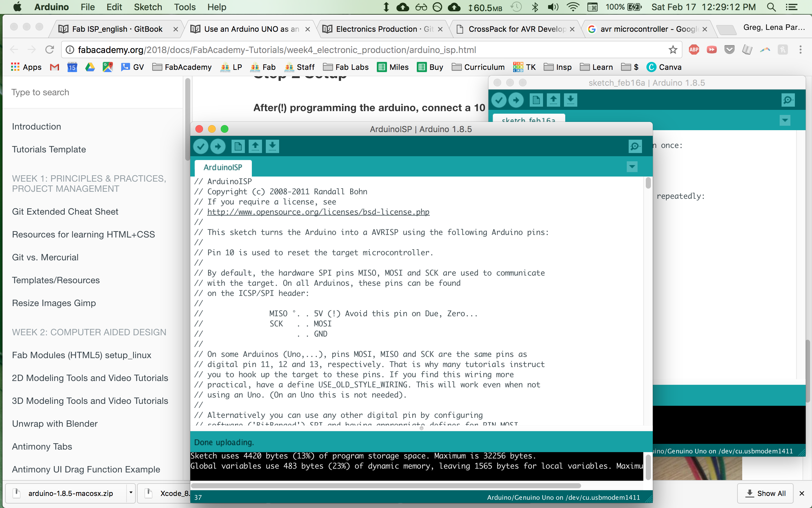Click Upload arrow in ArduinoISP window

click(x=218, y=146)
